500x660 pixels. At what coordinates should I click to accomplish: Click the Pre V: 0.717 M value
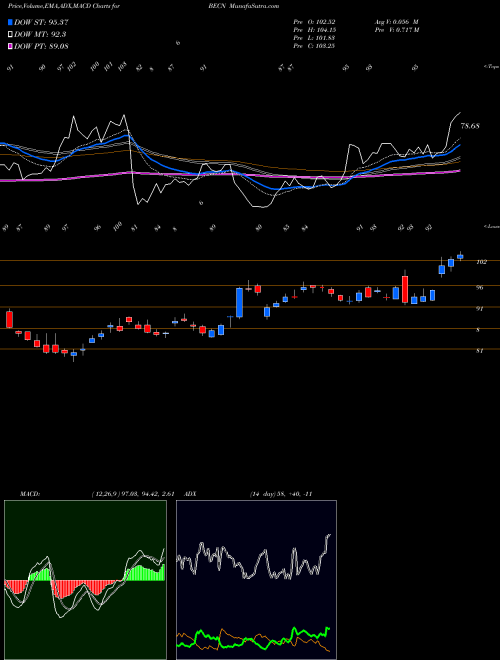coord(396,30)
